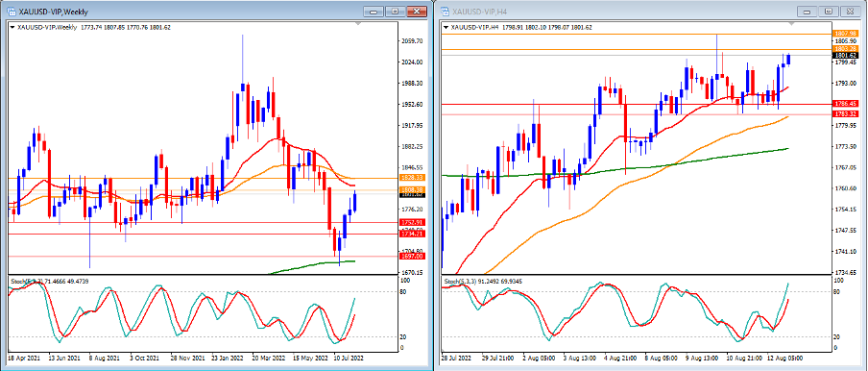Click the 1988.30 price scale value on Weekly chart
This screenshot has width=868, height=371.
413,83
